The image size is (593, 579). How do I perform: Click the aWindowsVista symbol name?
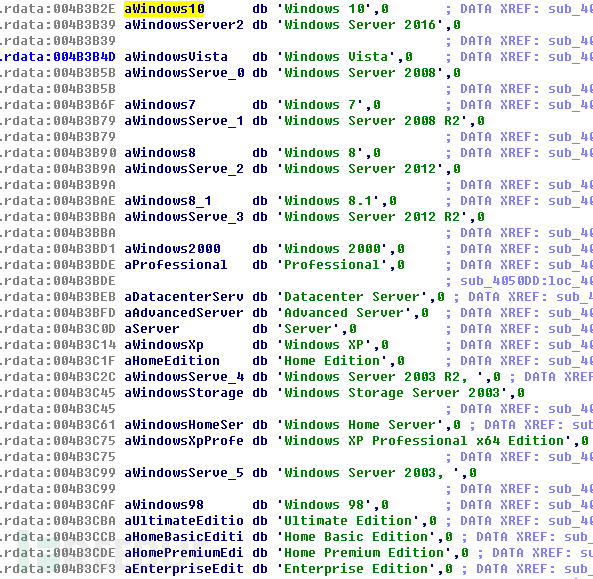176,57
